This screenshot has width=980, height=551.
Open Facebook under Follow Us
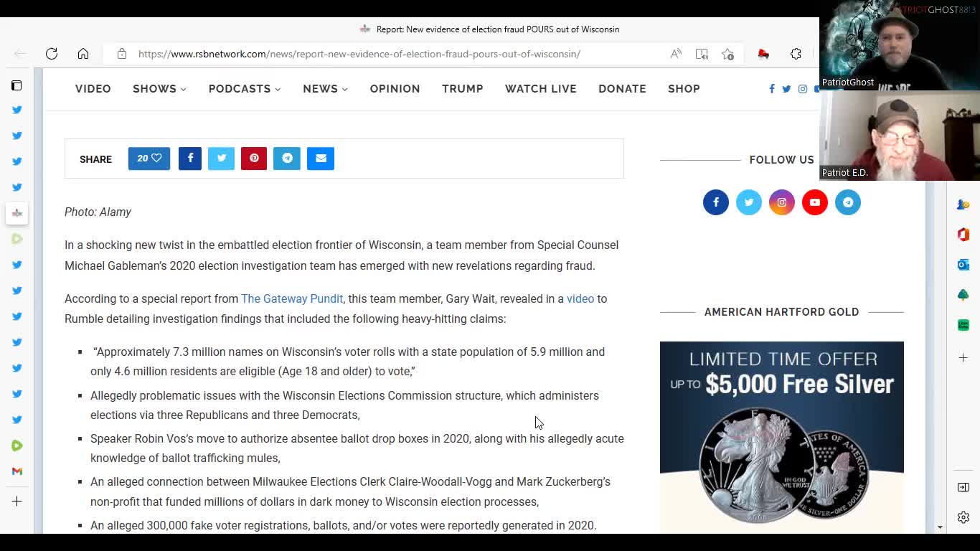click(716, 202)
